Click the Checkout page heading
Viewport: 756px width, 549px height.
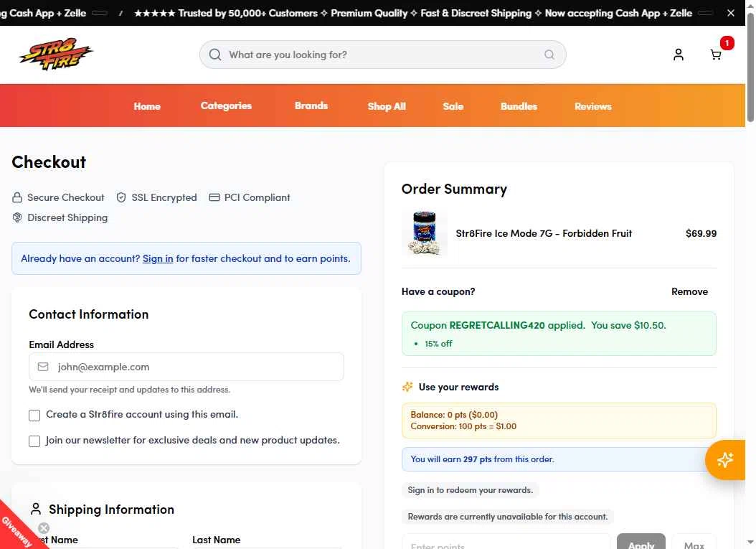pos(49,162)
